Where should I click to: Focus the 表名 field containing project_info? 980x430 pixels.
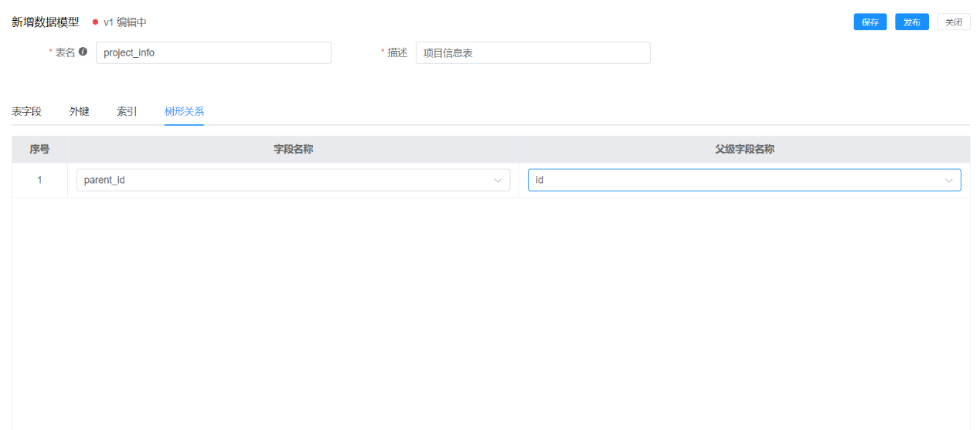(x=213, y=53)
